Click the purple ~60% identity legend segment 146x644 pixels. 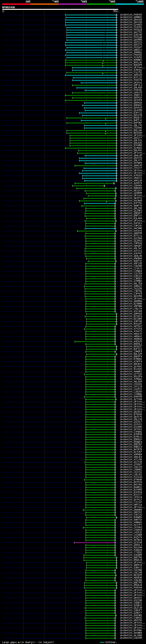click(73, 4)
